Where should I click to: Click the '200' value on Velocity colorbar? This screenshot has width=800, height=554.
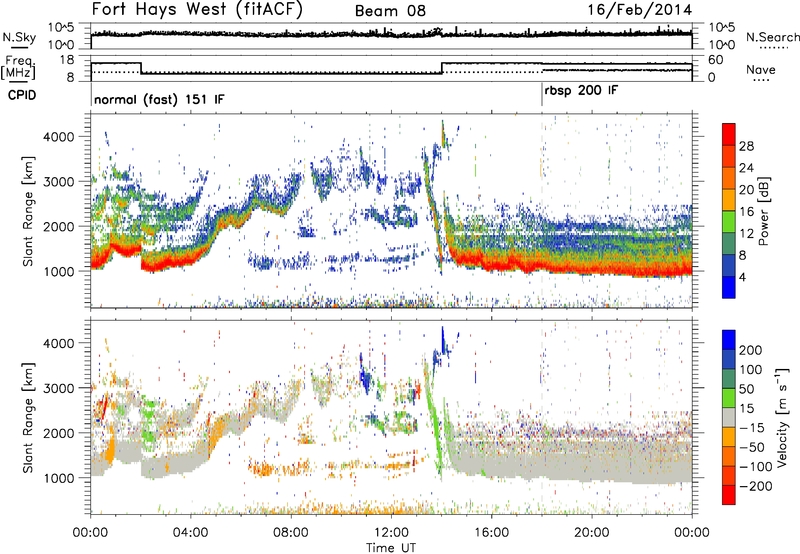(x=751, y=350)
